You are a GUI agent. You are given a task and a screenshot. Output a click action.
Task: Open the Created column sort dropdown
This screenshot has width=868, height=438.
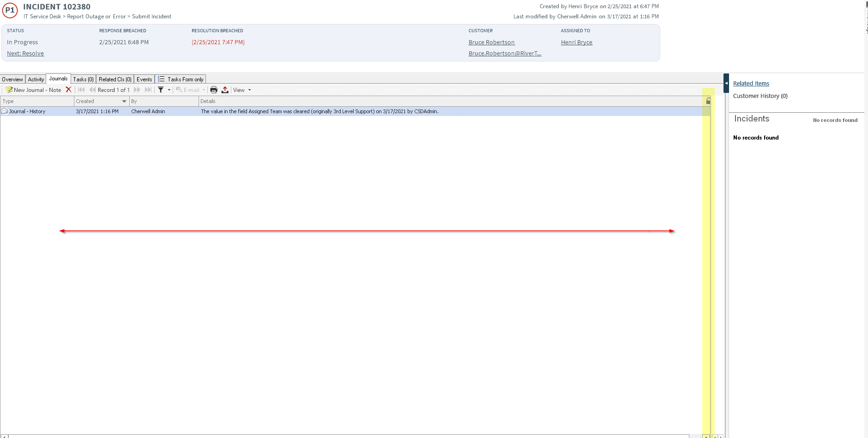point(123,101)
